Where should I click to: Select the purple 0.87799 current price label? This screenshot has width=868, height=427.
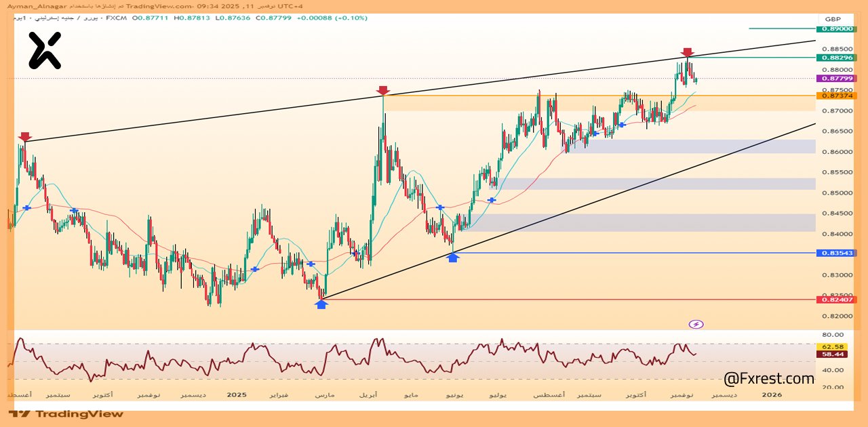(837, 79)
